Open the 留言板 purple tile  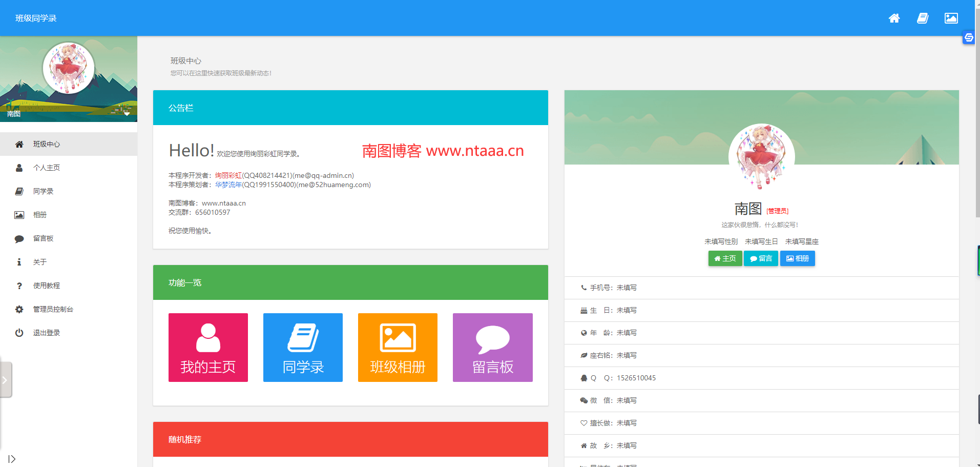492,348
